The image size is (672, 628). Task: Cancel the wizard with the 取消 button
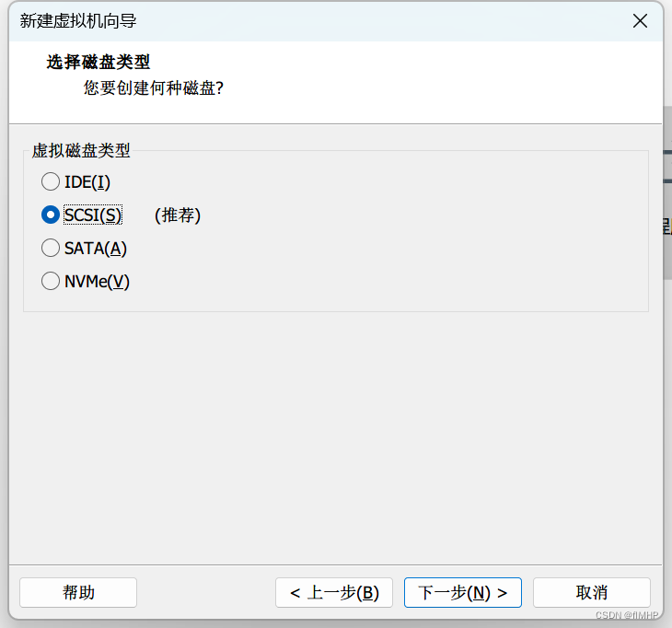592,592
